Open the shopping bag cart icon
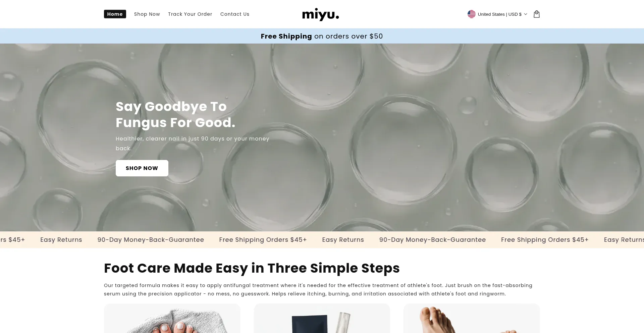The height and width of the screenshot is (333, 644). click(536, 14)
